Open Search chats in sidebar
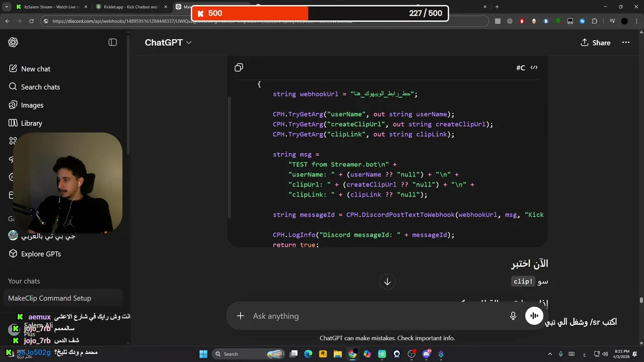 point(34,87)
